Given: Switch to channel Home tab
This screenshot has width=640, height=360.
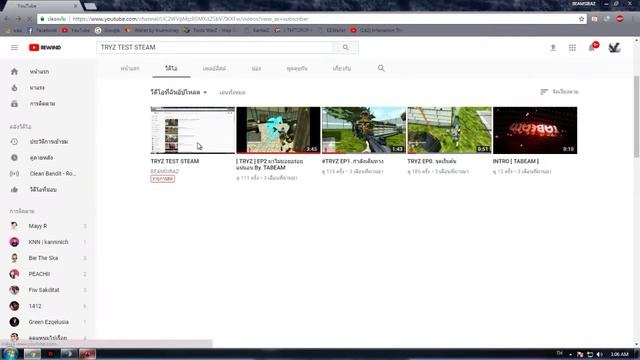Looking at the screenshot, I should (x=130, y=68).
